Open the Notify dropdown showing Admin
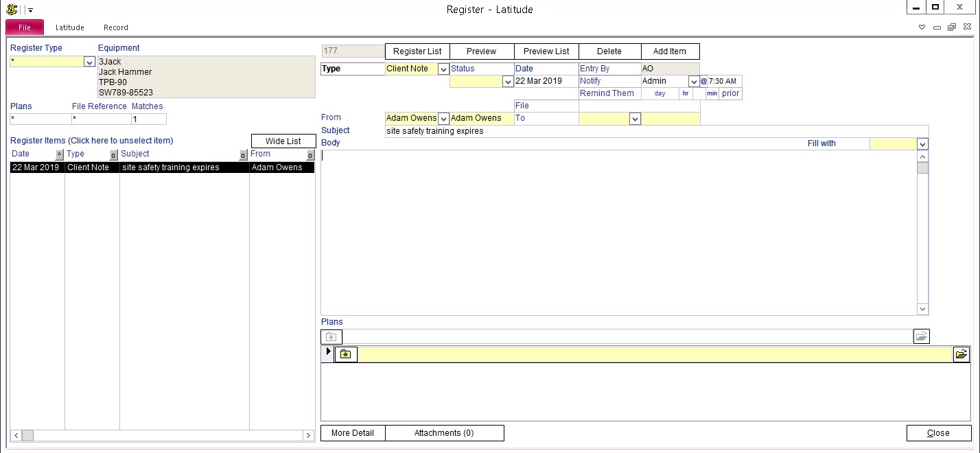 click(693, 82)
